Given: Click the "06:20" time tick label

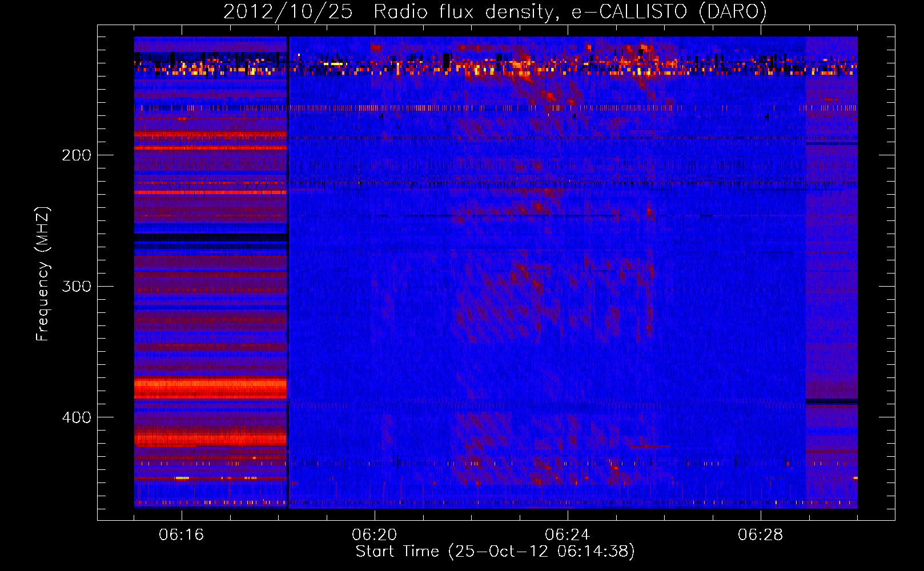Looking at the screenshot, I should pos(375,535).
